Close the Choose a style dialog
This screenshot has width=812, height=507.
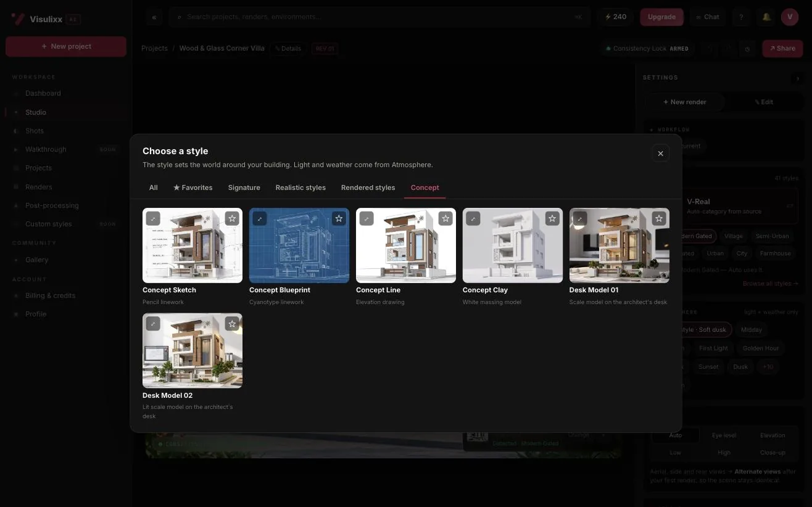[660, 154]
